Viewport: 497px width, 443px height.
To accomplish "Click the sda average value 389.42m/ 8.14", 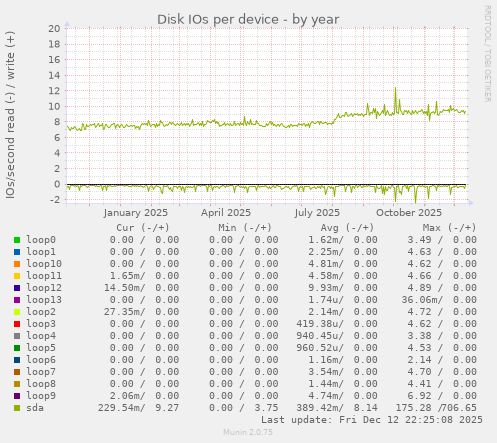I will pos(337,408).
